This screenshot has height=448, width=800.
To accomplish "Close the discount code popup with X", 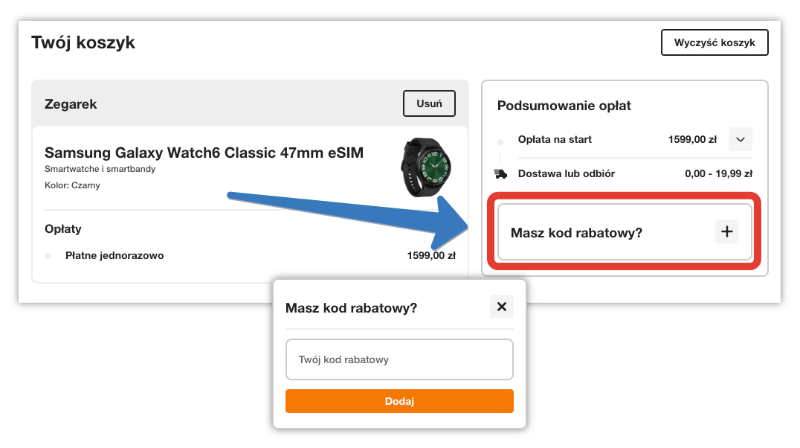I will (x=502, y=307).
